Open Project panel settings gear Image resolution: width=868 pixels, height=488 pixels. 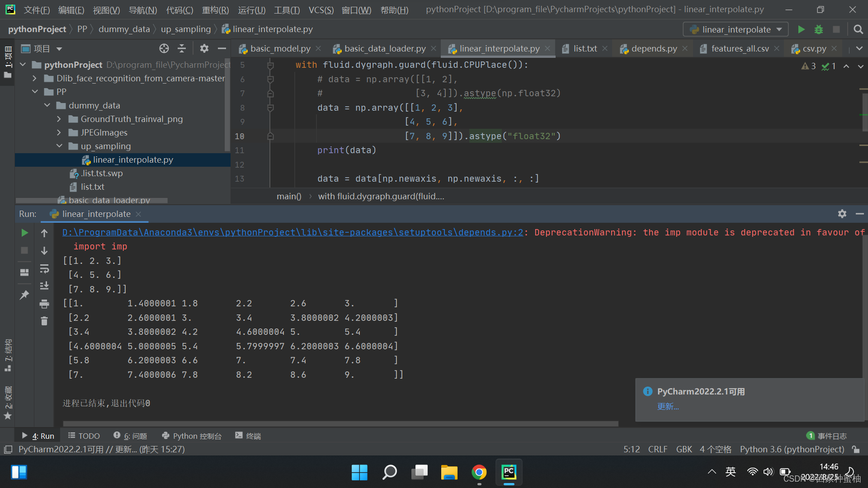pos(204,48)
